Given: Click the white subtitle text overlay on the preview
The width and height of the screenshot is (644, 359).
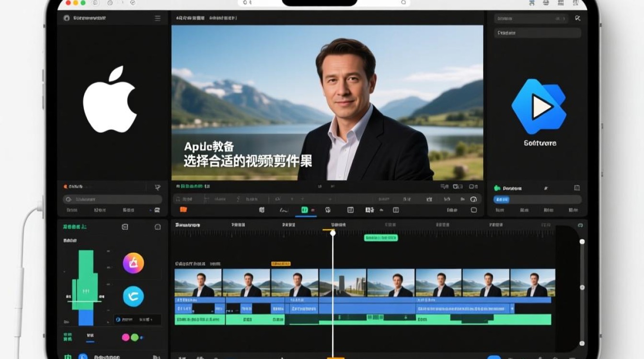Looking at the screenshot, I should tap(248, 154).
